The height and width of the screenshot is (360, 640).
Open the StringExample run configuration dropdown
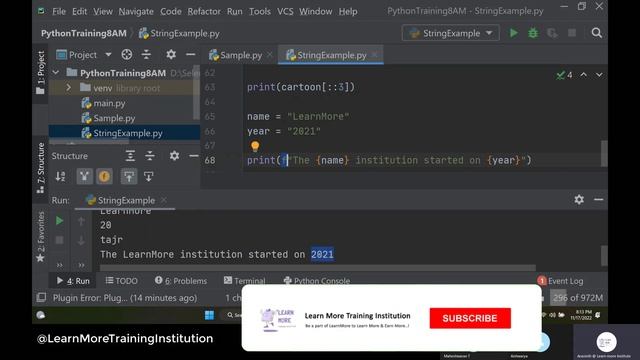click(451, 33)
